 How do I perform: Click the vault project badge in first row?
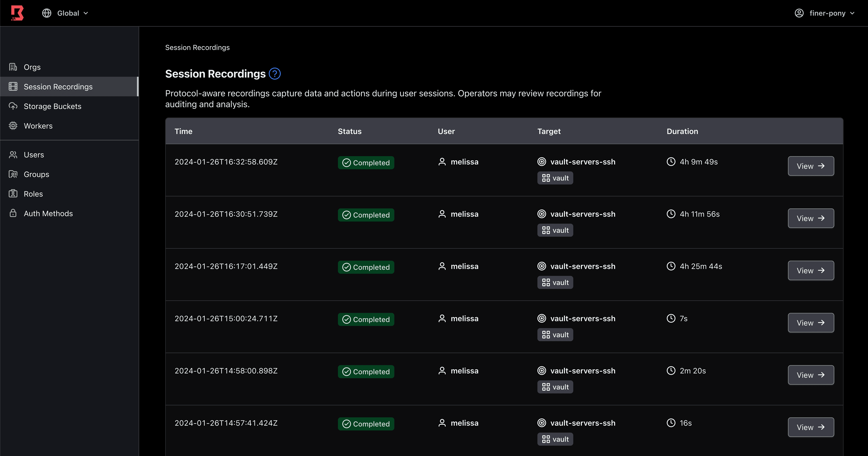pos(555,178)
